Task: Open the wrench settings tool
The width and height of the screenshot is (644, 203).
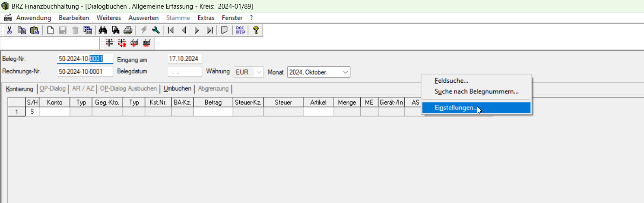Action: coord(156,30)
